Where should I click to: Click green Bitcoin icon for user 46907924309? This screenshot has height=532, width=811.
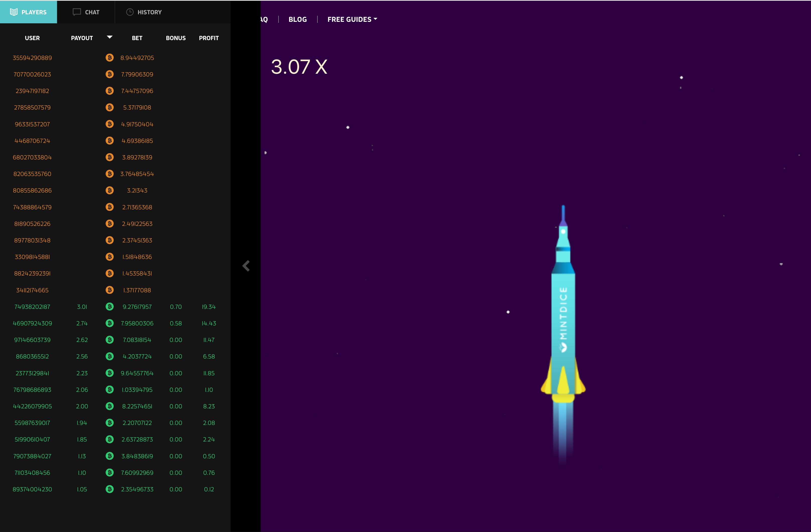coord(109,323)
